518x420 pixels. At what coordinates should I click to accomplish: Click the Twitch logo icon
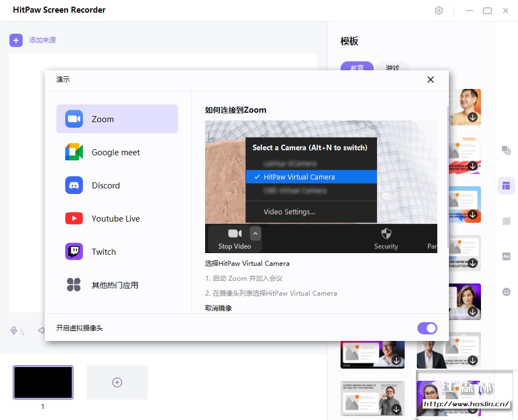click(74, 251)
